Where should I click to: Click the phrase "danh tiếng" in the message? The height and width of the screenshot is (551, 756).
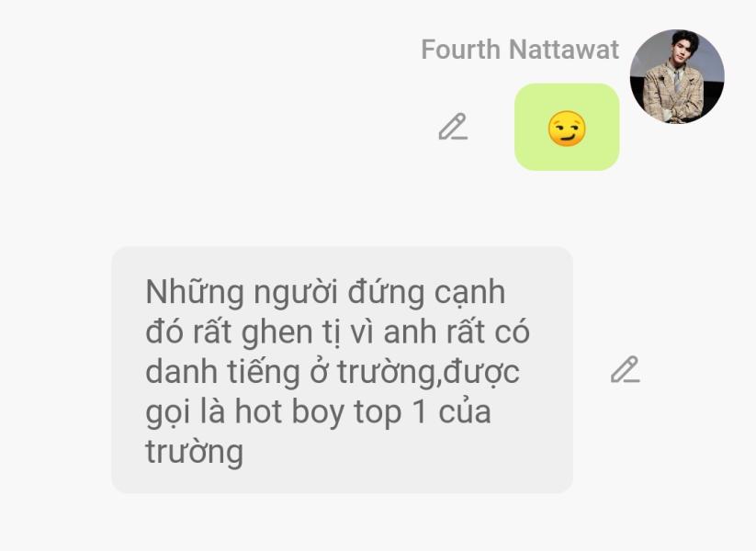(x=222, y=373)
